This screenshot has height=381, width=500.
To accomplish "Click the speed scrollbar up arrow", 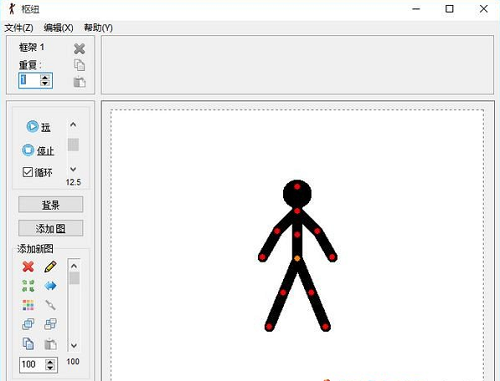I will tap(73, 125).
